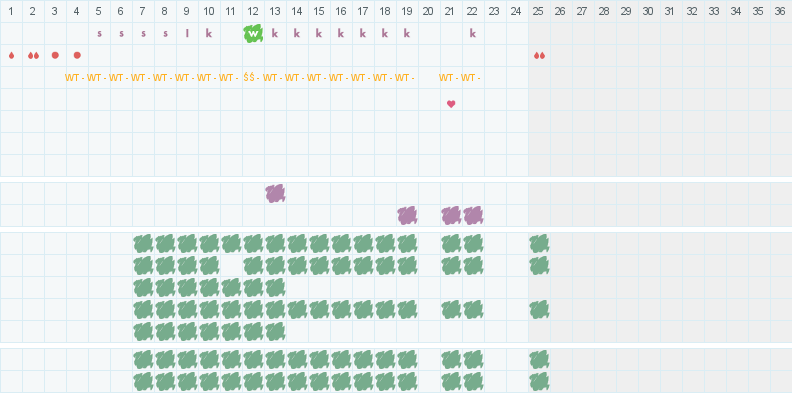Image resolution: width=792 pixels, height=393 pixels.
Task: Click day 20 column header
Action: pyautogui.click(x=428, y=11)
